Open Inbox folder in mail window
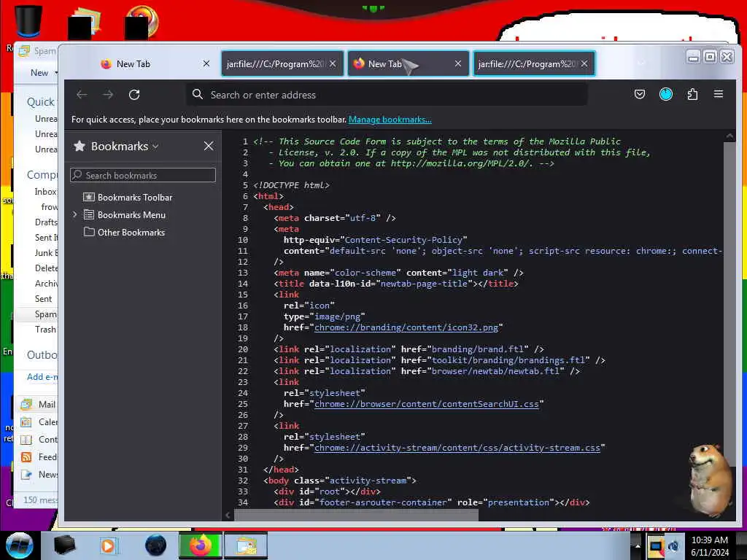 (46, 192)
